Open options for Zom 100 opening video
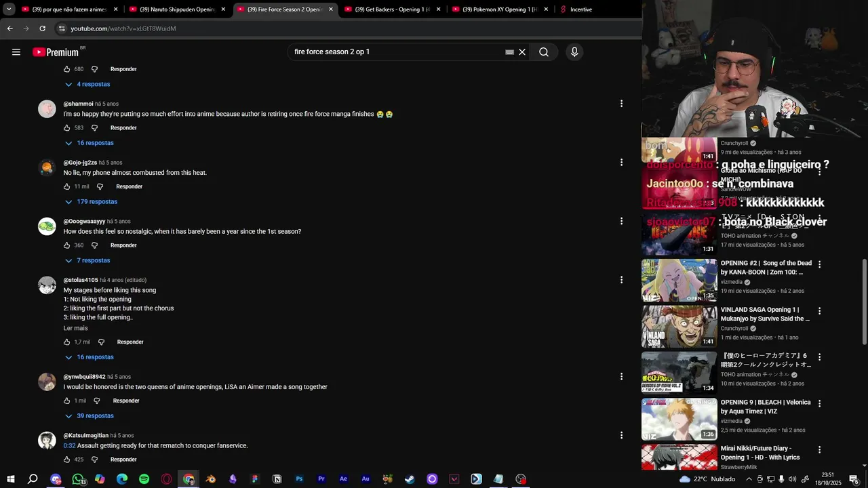Viewport: 868px width, 488px height. click(819, 264)
